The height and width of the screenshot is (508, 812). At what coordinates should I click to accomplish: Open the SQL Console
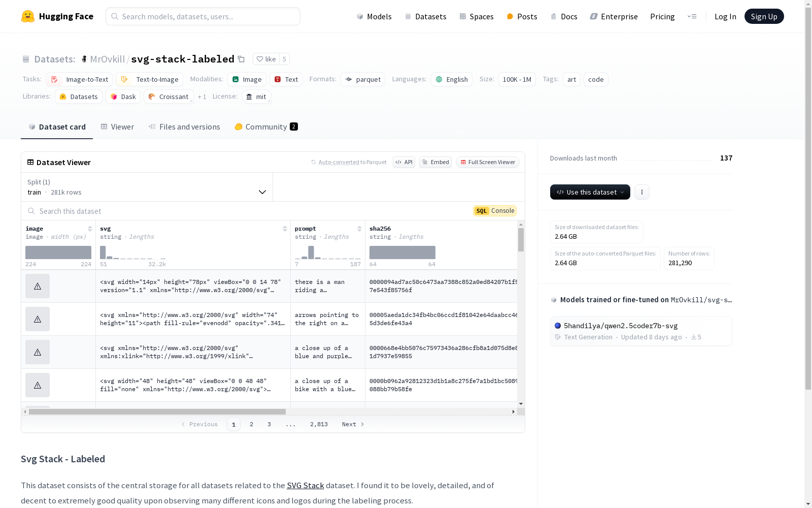pyautogui.click(x=495, y=211)
